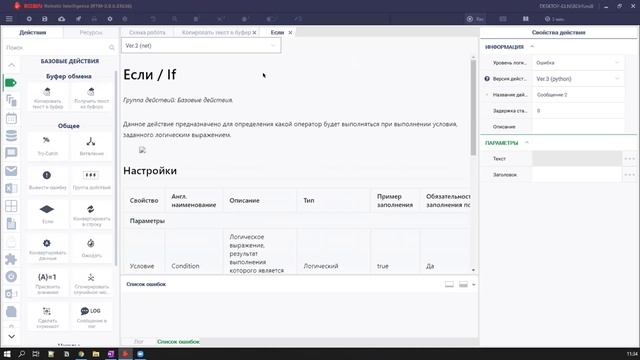Open the hamburger main menu

(9, 19)
